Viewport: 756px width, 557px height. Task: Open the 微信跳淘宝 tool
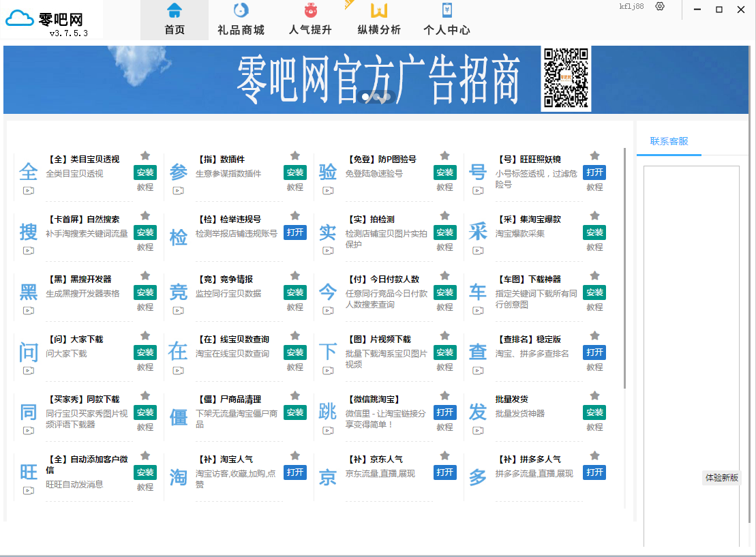click(444, 412)
